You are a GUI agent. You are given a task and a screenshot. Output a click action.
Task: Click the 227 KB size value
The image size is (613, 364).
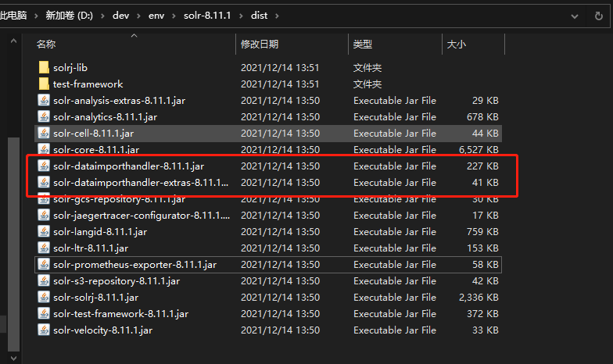tap(482, 166)
